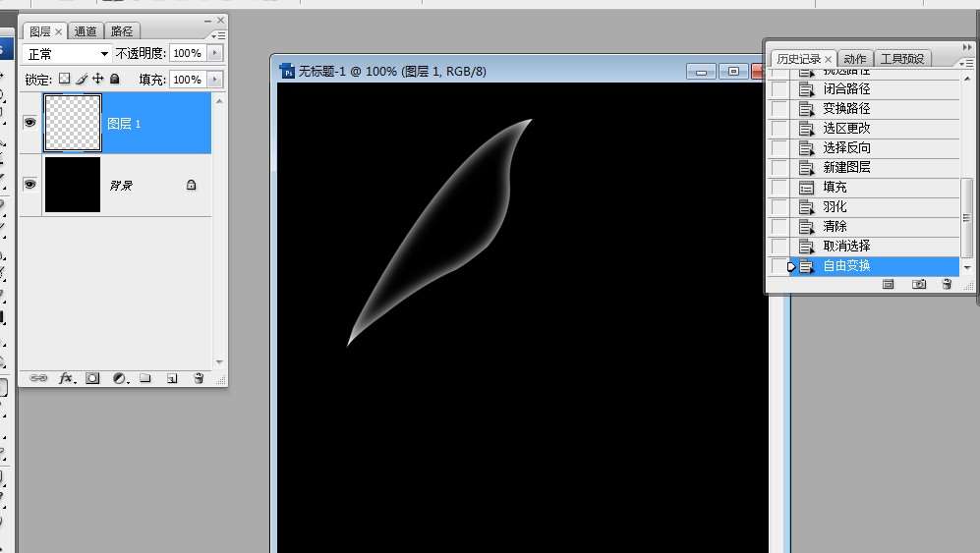This screenshot has width=980, height=553.
Task: Collapse the History panel with double arrows
Action: click(967, 47)
